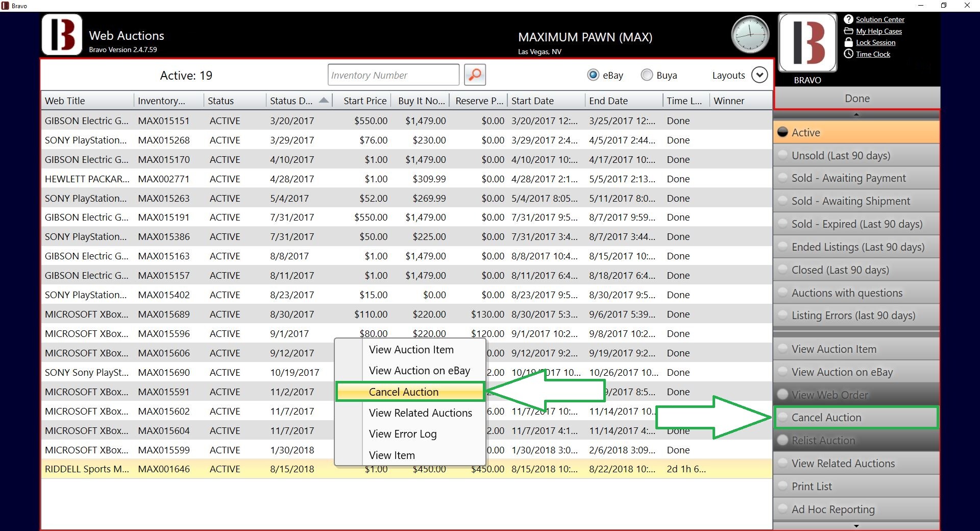Select the Active filter option
Image resolution: width=980 pixels, height=531 pixels.
click(856, 132)
